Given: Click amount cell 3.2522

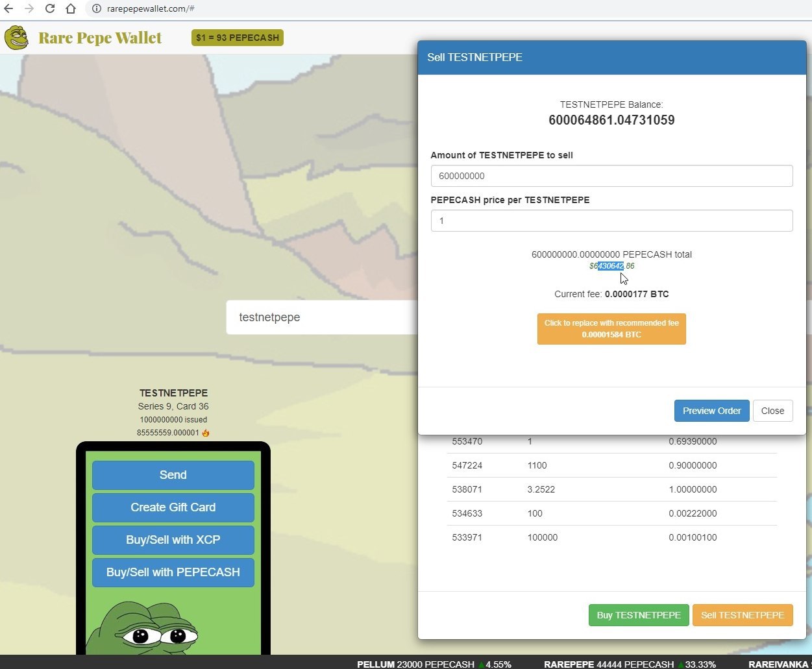Looking at the screenshot, I should pos(541,489).
